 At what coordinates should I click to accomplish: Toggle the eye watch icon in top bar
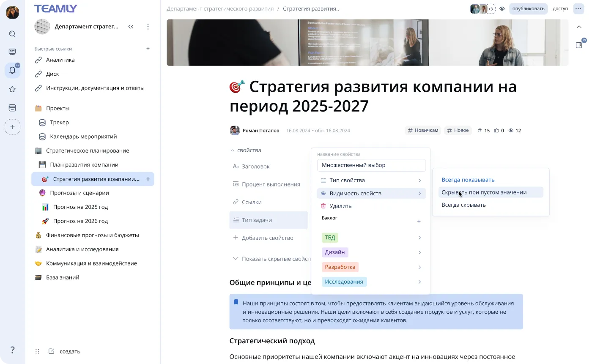click(502, 8)
